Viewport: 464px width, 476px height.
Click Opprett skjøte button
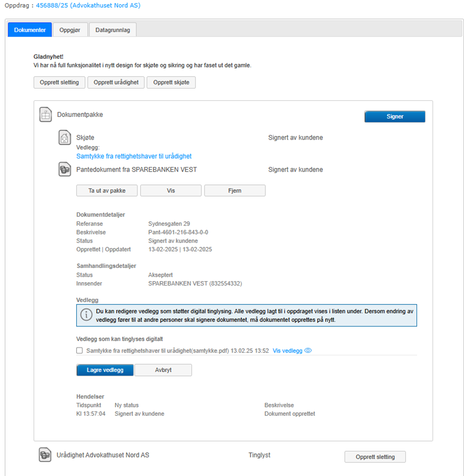[x=171, y=82]
